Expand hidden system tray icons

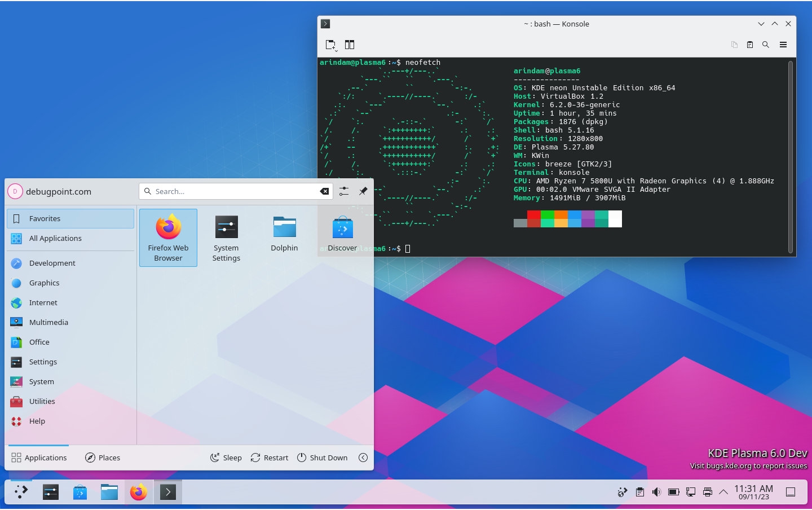click(x=723, y=492)
